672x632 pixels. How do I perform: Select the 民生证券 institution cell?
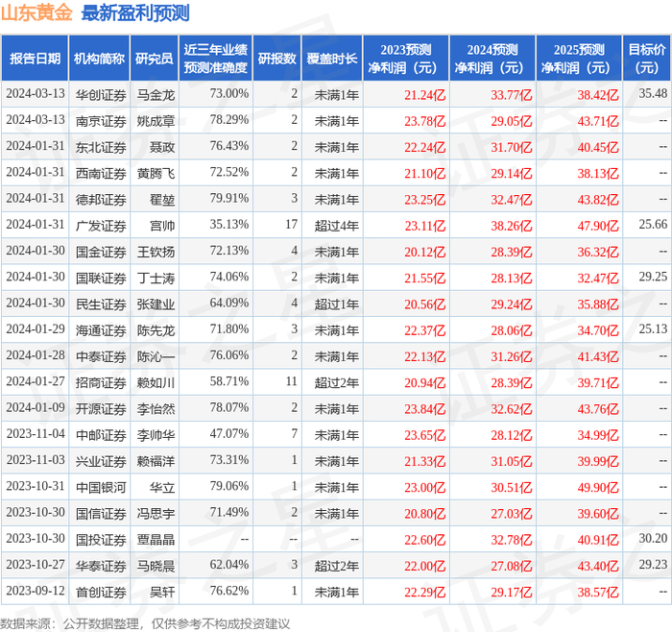coord(101,304)
